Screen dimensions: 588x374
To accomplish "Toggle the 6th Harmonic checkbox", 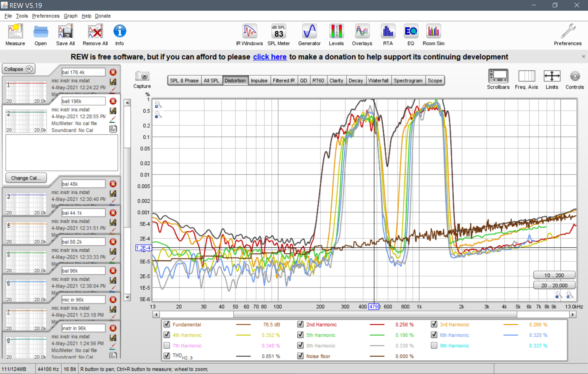I will click(x=434, y=335).
